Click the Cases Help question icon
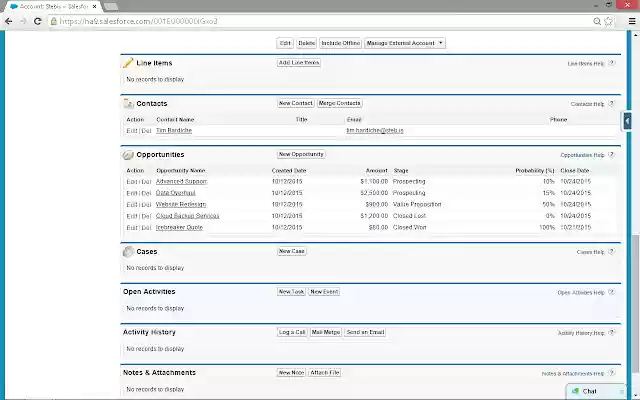The height and width of the screenshot is (400, 640). pos(611,252)
